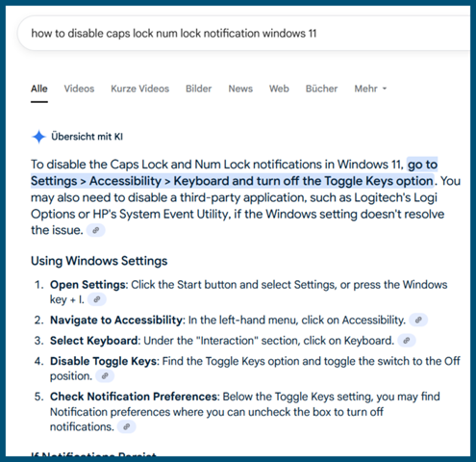The image size is (476, 462).
Task: Open the Kurze Videos tab
Action: point(139,89)
